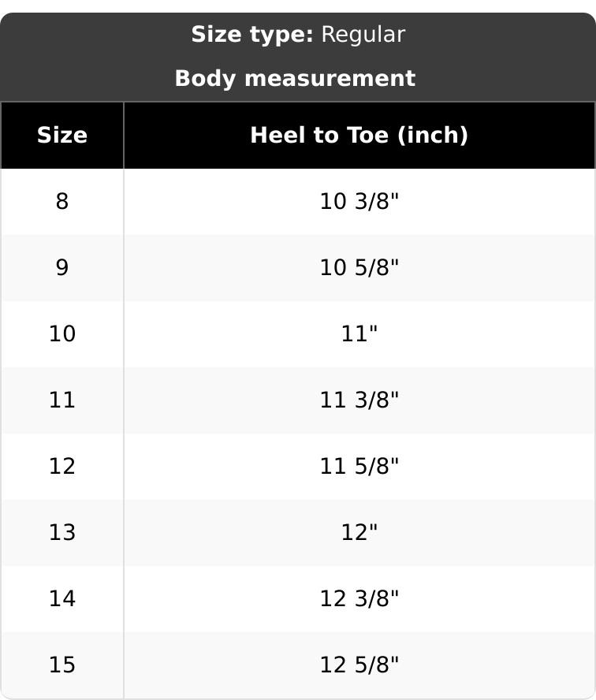
Task: Click the 11 3/8" measurement
Action: coord(359,400)
